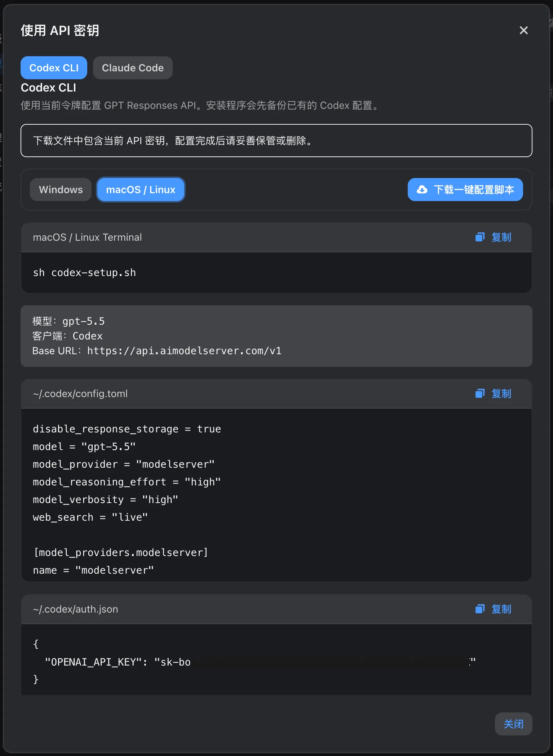
Task: Copy the macOS / Linux Terminal command
Action: click(x=493, y=237)
